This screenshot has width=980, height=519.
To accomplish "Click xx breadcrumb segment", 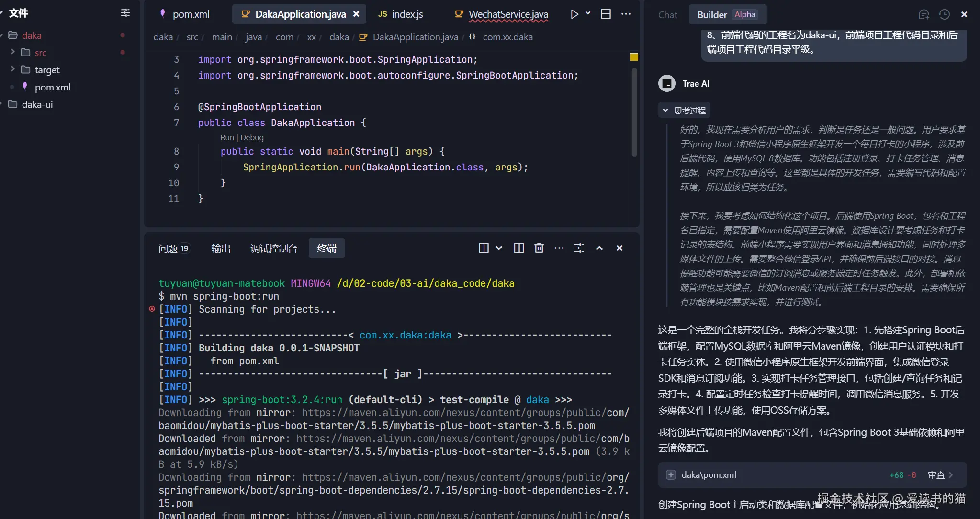I will pyautogui.click(x=311, y=37).
